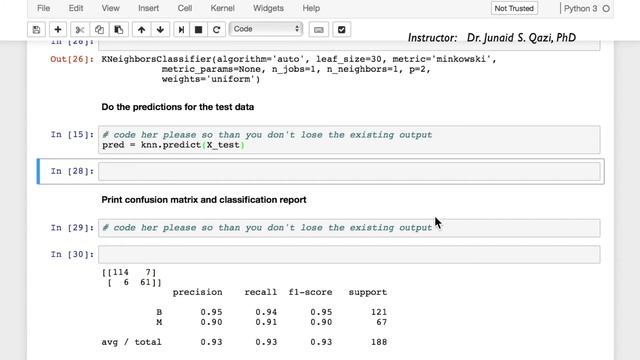This screenshot has height=360, width=640.
Task: Open the Widgets menu
Action: tap(268, 8)
